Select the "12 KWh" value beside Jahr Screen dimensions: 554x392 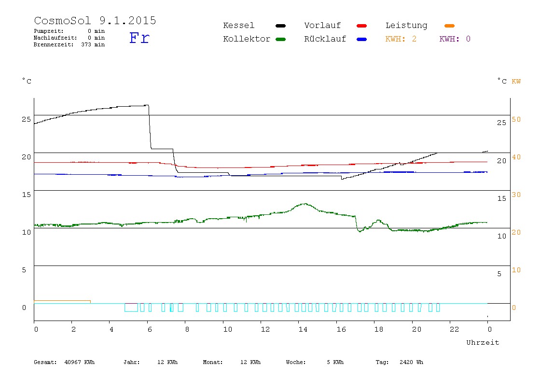click(167, 362)
